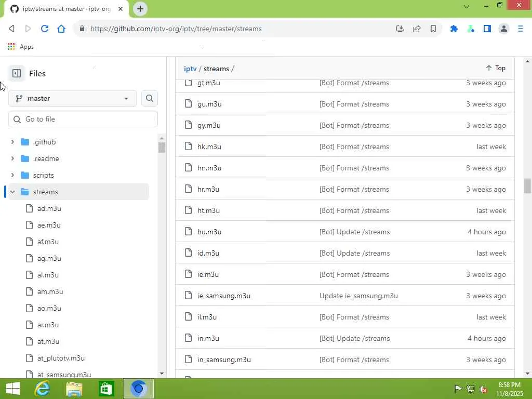
Task: Click the padlock site info icon
Action: coord(82,29)
